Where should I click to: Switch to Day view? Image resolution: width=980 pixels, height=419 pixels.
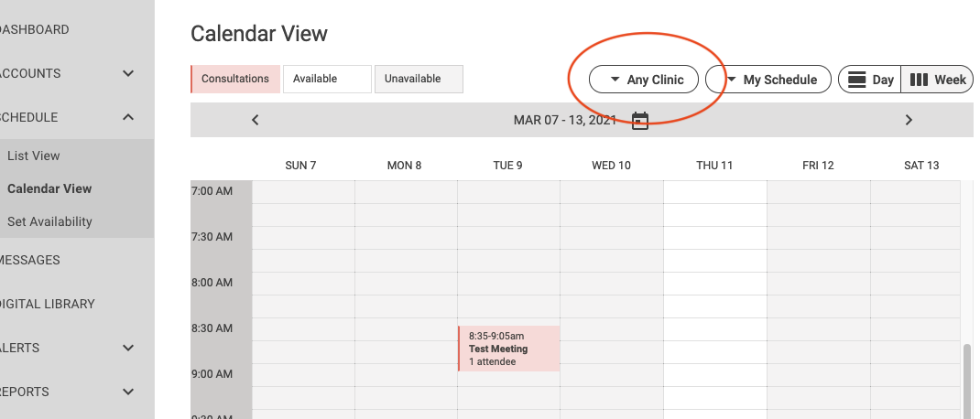(870, 80)
